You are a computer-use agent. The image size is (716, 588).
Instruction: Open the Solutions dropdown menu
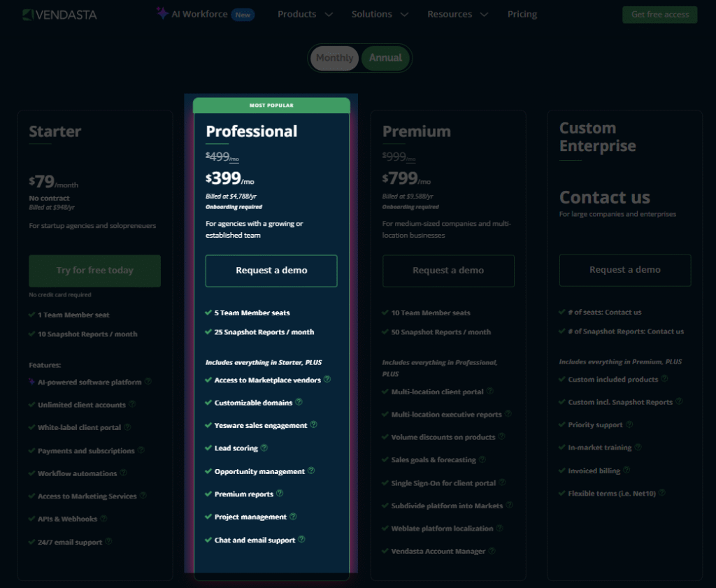[380, 15]
